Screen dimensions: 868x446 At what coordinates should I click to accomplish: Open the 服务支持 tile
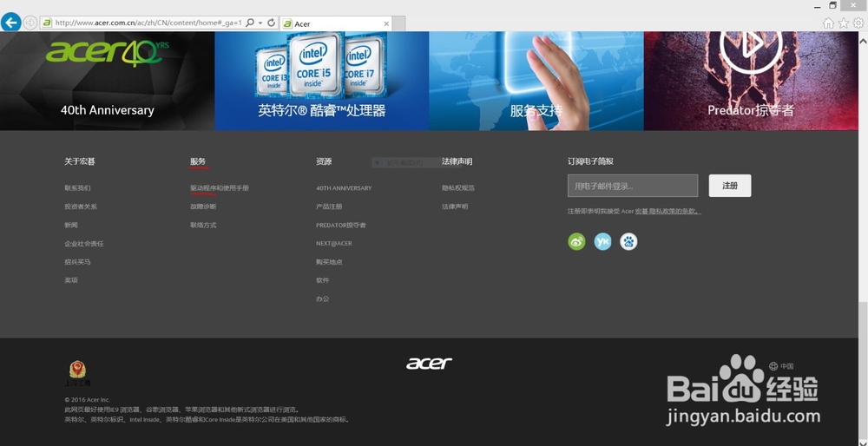(536, 81)
